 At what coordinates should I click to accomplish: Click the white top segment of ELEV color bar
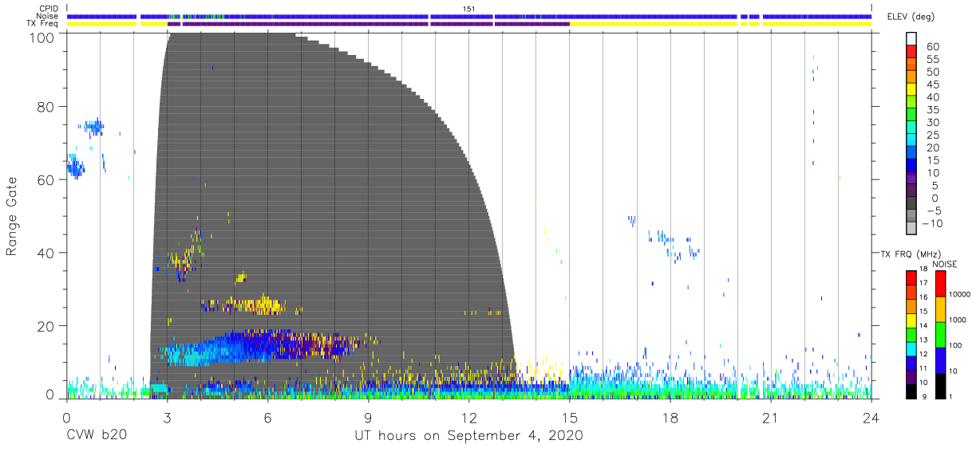tap(911, 39)
